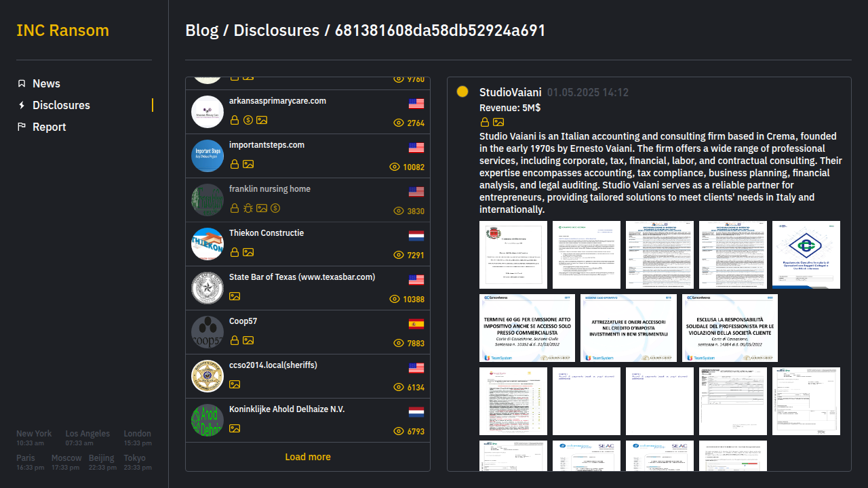This screenshot has height=488, width=868.
Task: Click the Disclosures lightning bolt icon
Action: pos(22,105)
